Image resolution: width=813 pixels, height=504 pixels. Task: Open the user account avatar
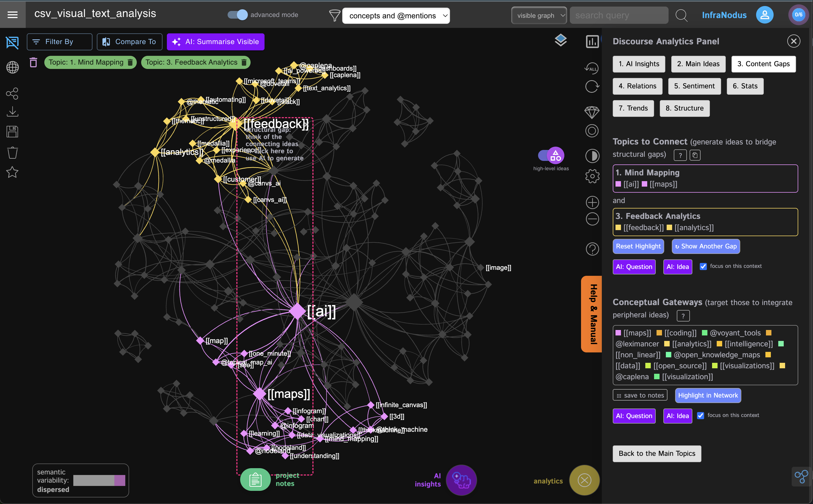tap(765, 15)
